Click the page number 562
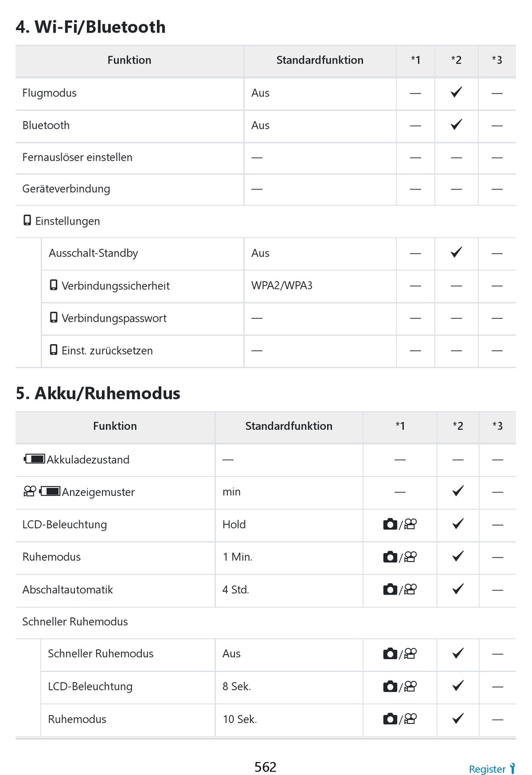Screen dimensions: 532x775 point(265,767)
